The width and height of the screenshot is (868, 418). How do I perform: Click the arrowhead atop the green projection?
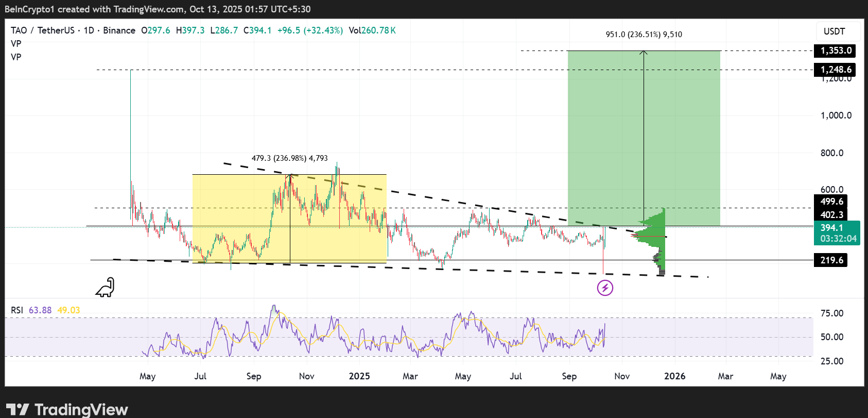click(644, 52)
